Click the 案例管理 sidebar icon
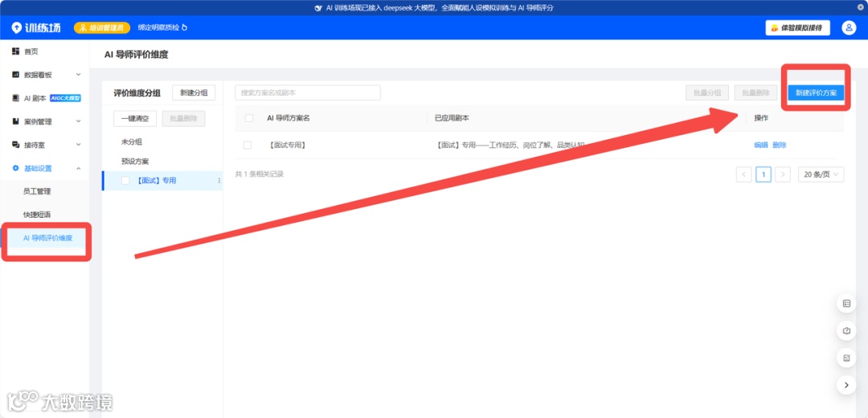This screenshot has width=868, height=418. (x=15, y=121)
